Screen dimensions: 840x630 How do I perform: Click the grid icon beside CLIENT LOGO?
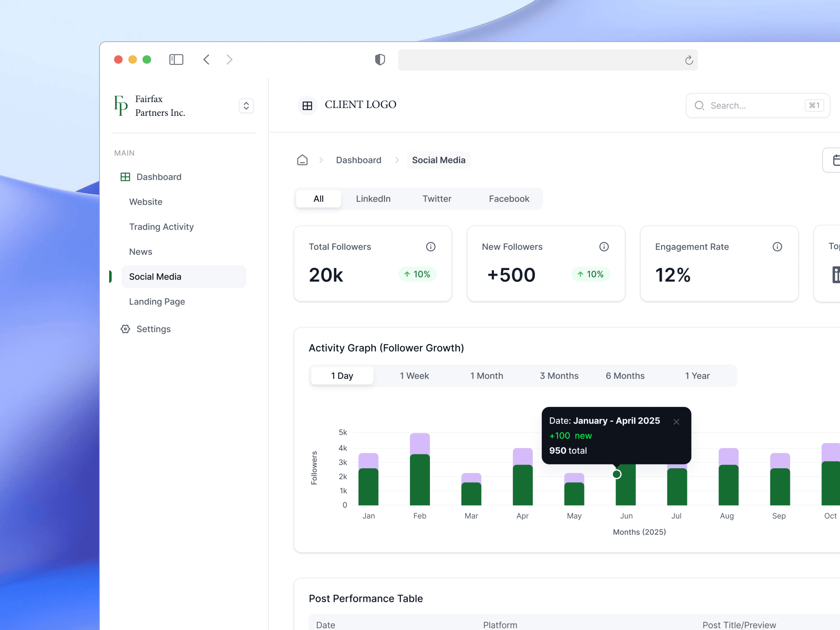pos(307,105)
